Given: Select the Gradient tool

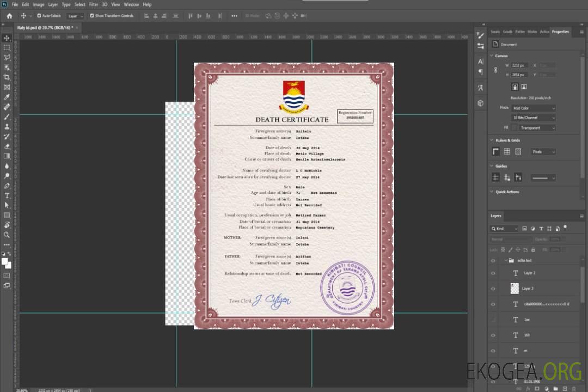Looking at the screenshot, I should (7, 156).
